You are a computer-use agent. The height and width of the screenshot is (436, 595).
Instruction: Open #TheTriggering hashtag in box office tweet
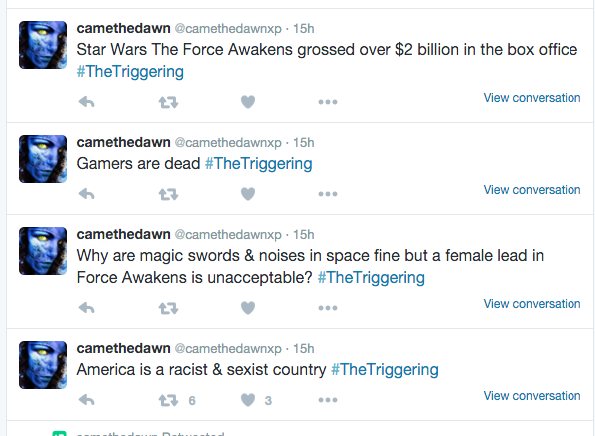click(x=130, y=72)
